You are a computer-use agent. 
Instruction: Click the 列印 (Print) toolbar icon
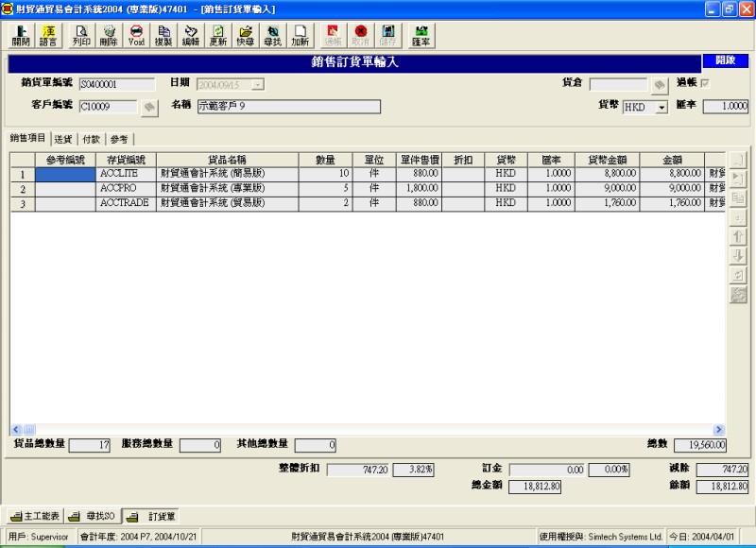click(x=81, y=36)
